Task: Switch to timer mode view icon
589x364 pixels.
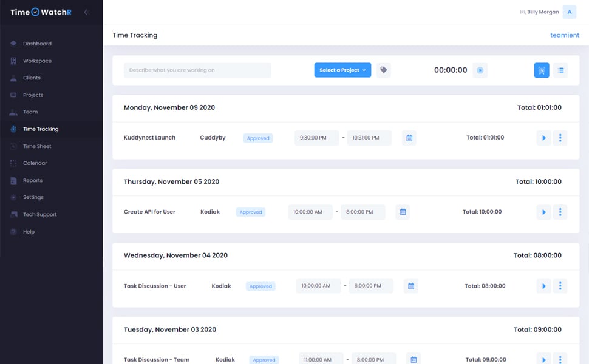Action: click(x=542, y=70)
